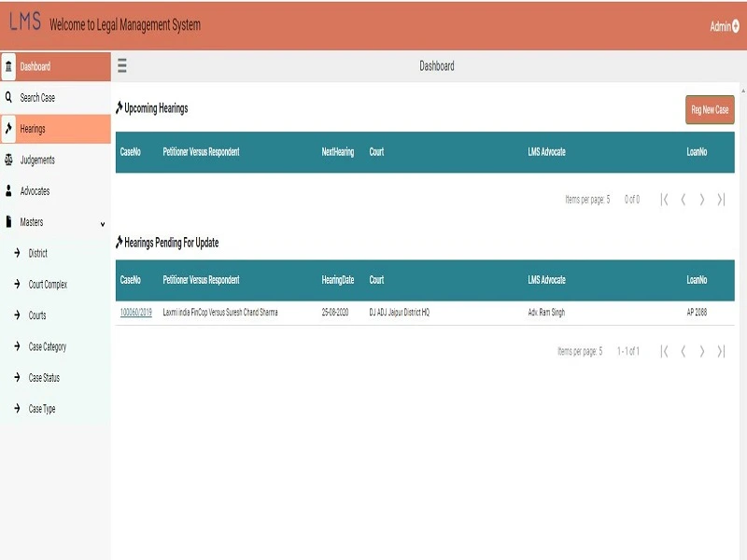The image size is (747, 560).
Task: Open the Case Category master page
Action: 47,347
